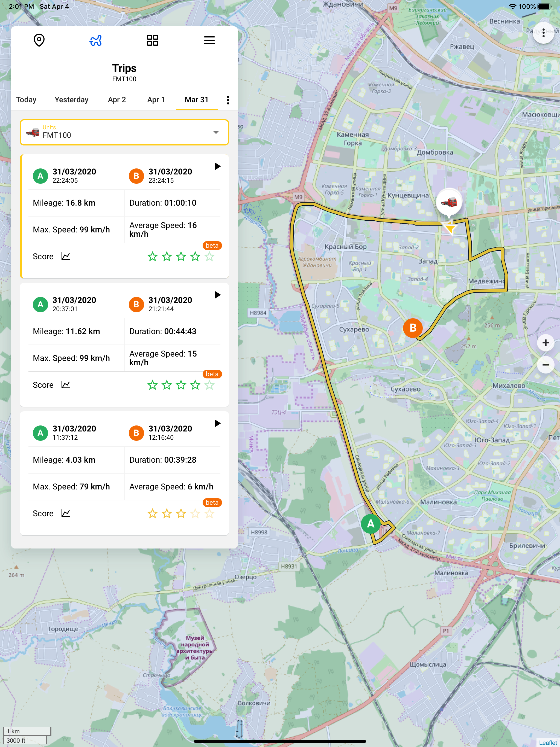
Task: Zoom out the map with minus button
Action: click(x=545, y=365)
